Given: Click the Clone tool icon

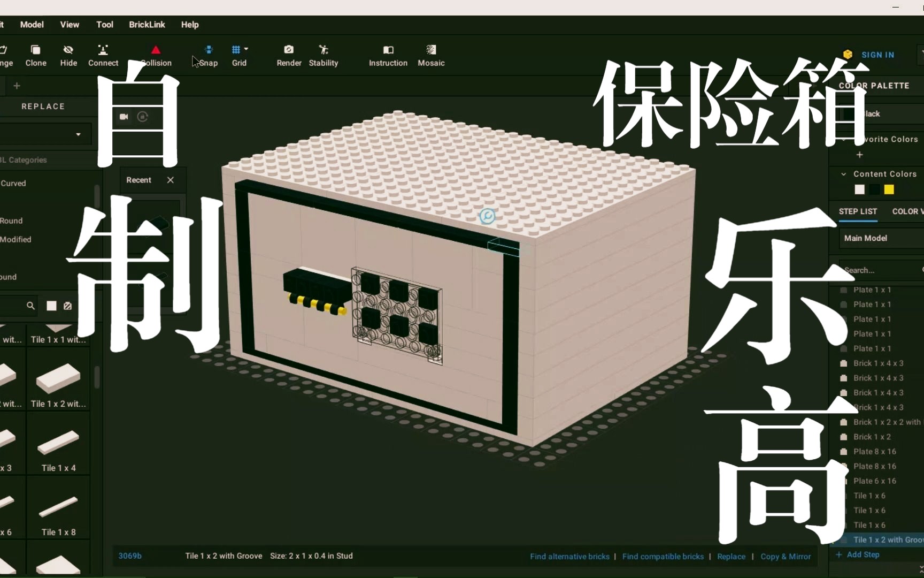Looking at the screenshot, I should 35,50.
